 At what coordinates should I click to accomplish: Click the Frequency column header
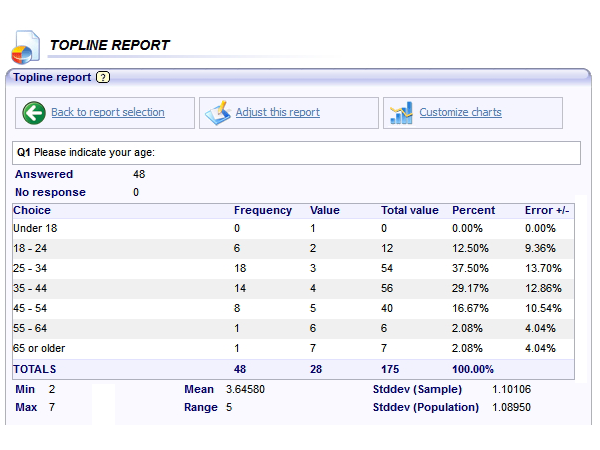pyautogui.click(x=263, y=210)
